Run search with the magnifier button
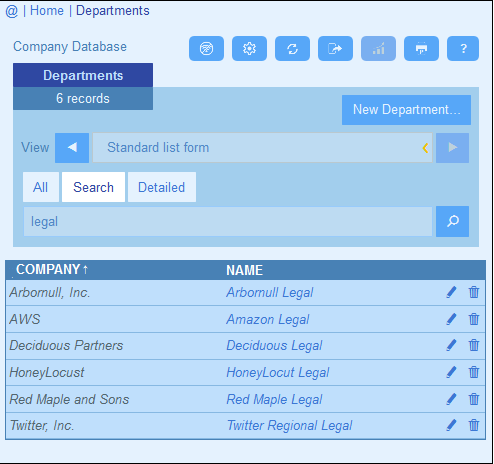 (x=452, y=221)
